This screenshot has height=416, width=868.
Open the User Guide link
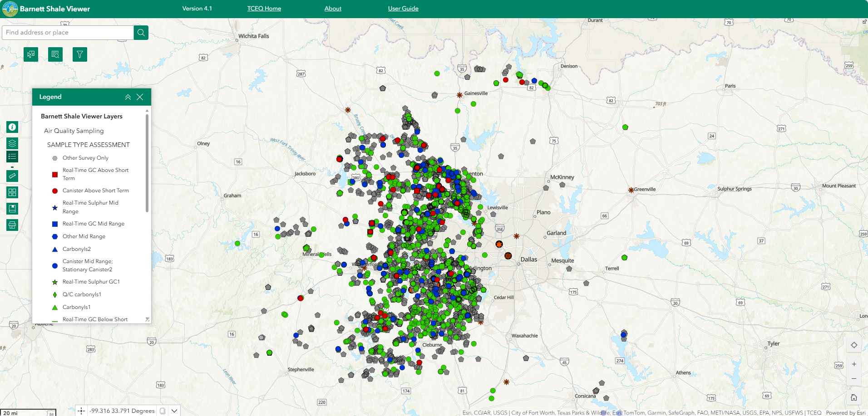(403, 9)
